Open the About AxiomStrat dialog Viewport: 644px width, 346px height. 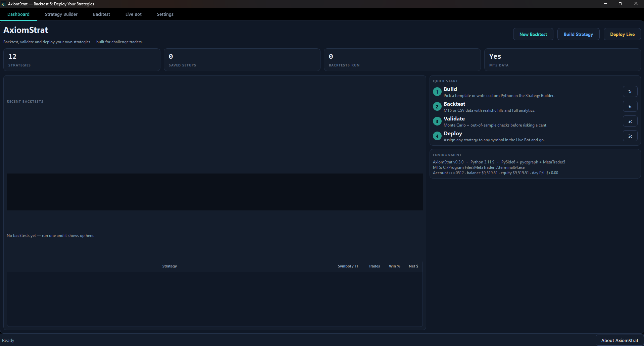[620, 340]
